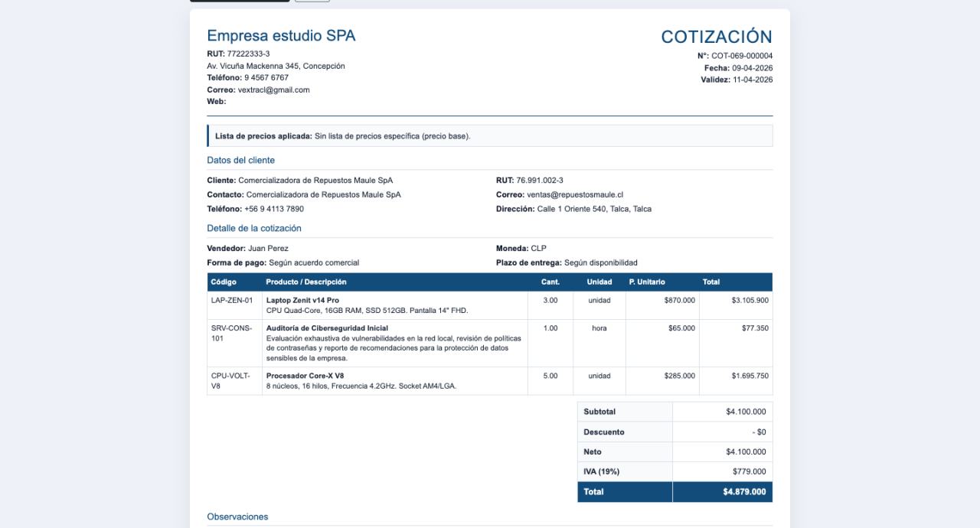Click the 8 núcleos, 16 hilos description

[361, 386]
